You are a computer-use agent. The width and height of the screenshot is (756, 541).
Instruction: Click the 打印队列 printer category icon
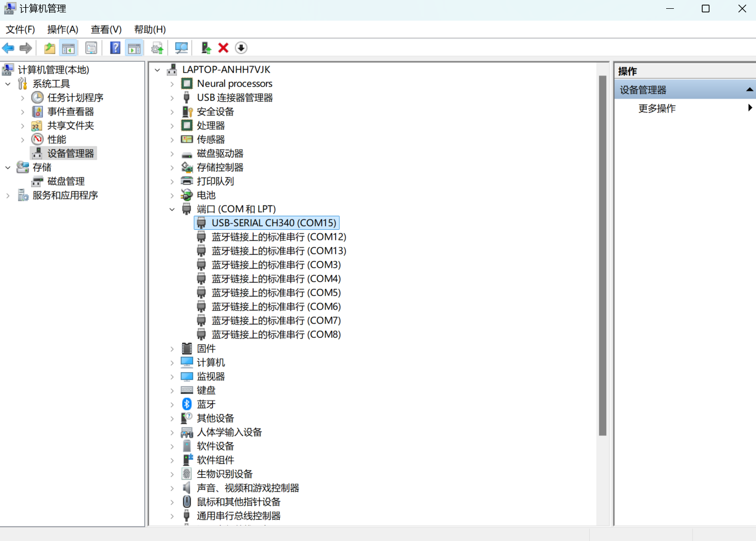coord(187,181)
